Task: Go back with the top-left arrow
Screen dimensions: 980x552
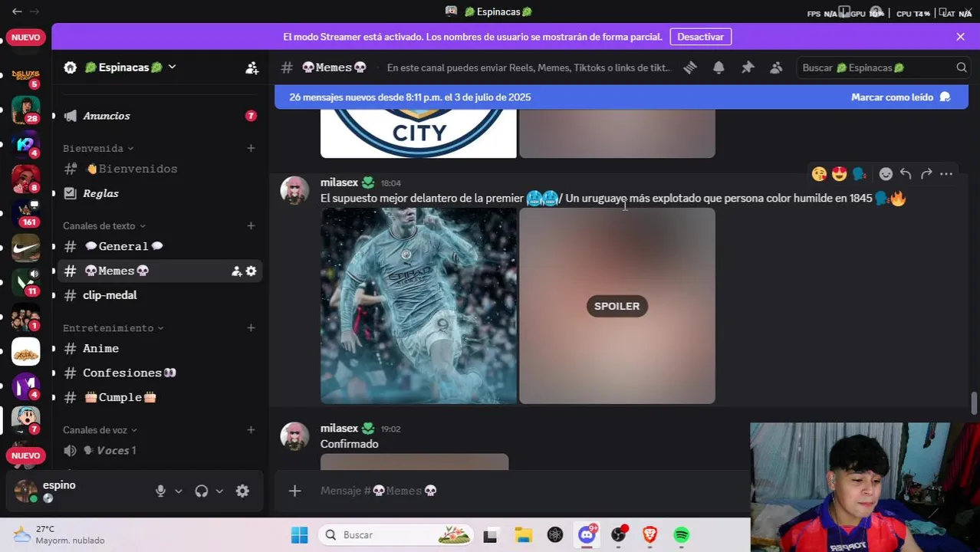Action: tap(17, 11)
